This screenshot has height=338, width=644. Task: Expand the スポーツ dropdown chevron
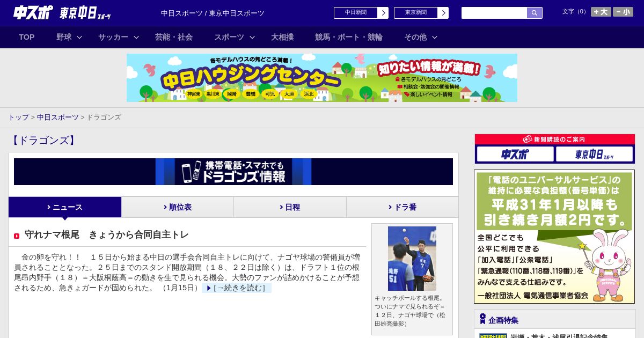[x=252, y=37]
